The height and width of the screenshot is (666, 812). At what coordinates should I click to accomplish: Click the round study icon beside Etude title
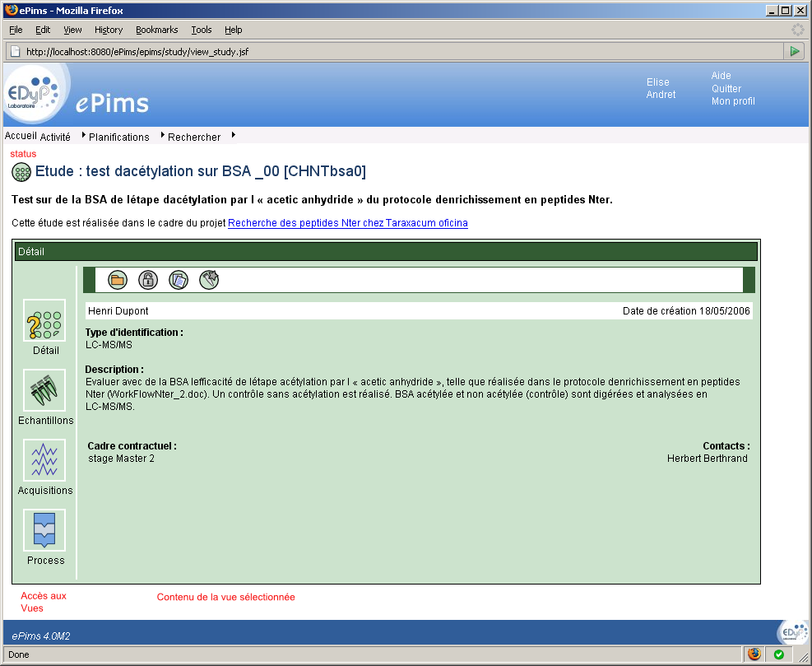tap(21, 173)
